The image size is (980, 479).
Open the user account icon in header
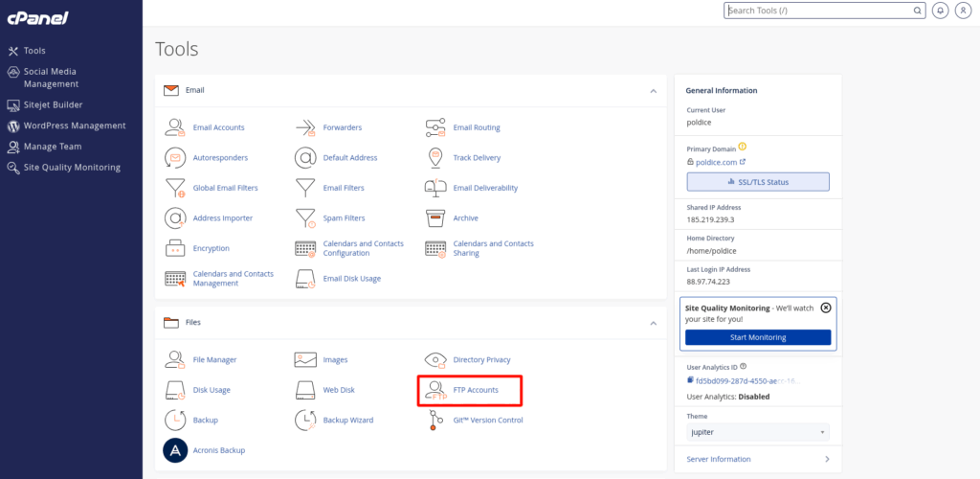961,11
